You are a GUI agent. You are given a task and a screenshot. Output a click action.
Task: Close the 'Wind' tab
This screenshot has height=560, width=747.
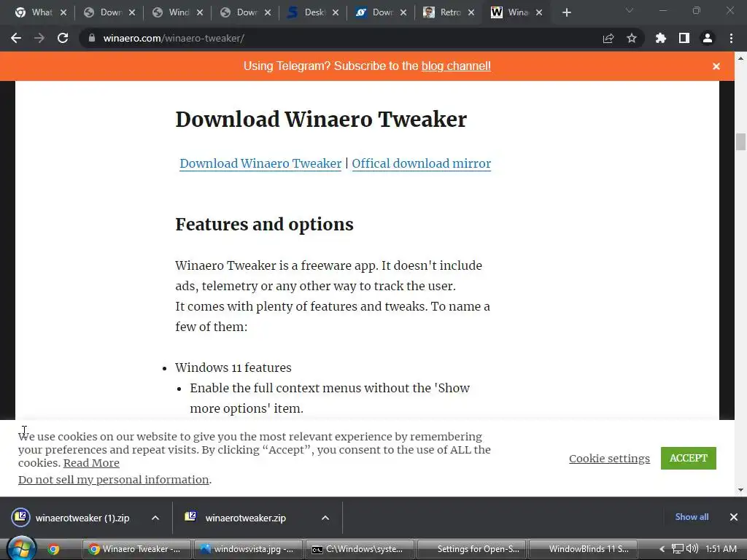click(x=200, y=12)
